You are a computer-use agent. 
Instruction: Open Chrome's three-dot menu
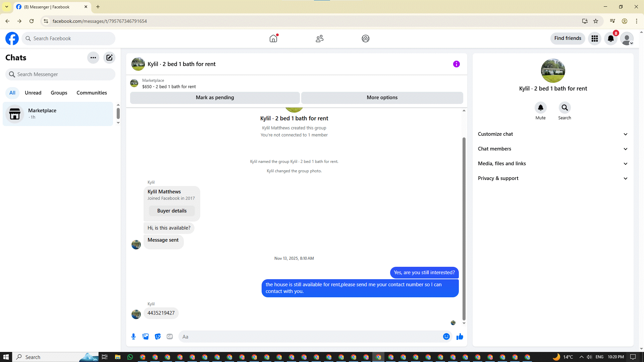637,21
